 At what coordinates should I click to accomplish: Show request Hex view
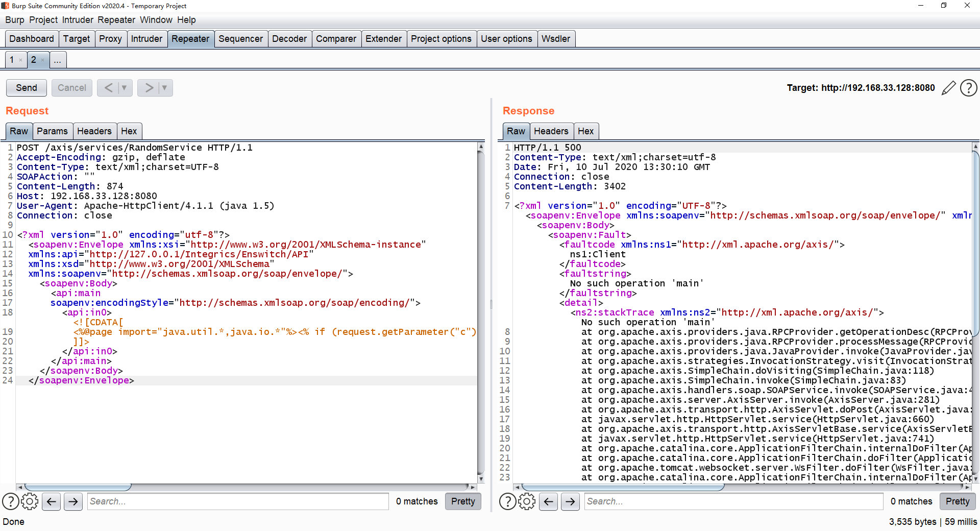129,131
